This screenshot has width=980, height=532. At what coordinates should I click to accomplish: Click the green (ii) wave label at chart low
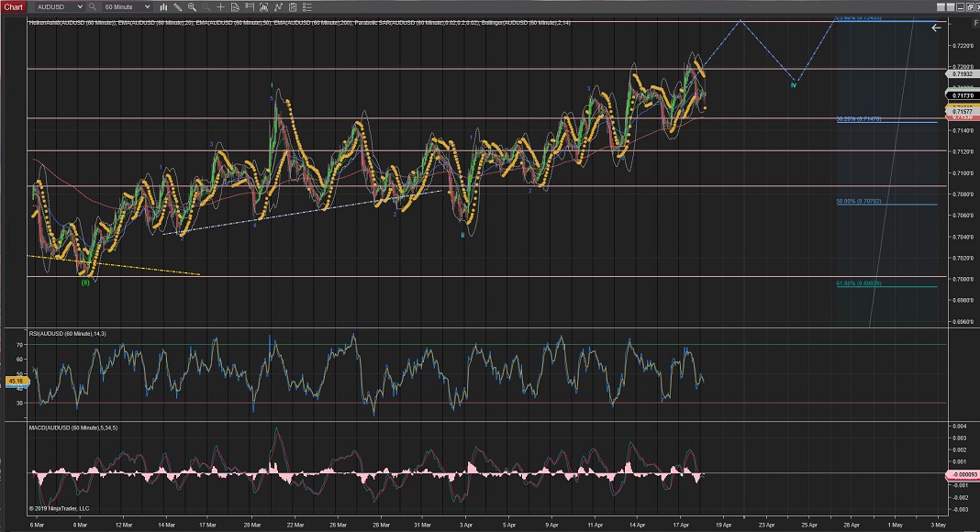point(85,283)
